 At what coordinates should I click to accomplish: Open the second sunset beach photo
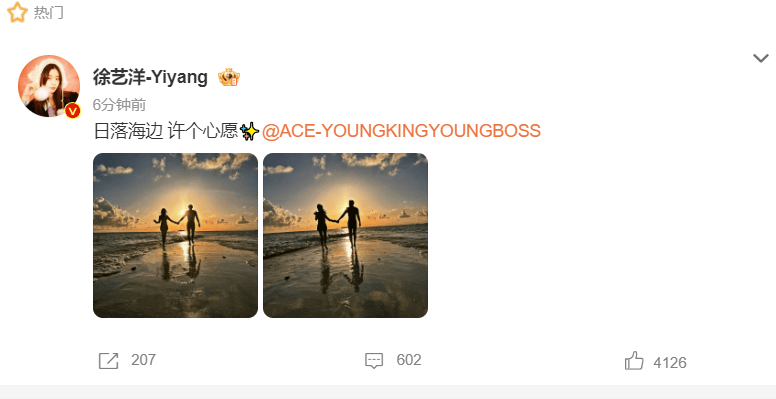point(345,235)
